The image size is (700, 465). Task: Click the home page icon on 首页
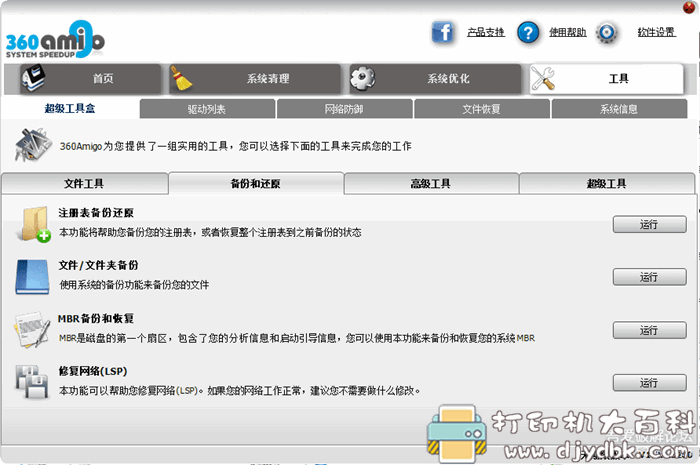coord(33,78)
